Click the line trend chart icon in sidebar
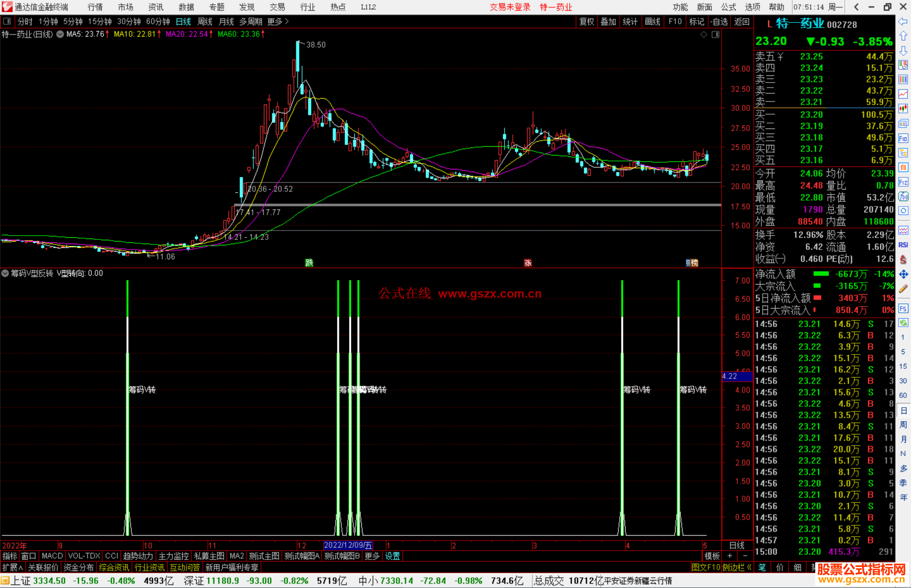 coord(903,94)
